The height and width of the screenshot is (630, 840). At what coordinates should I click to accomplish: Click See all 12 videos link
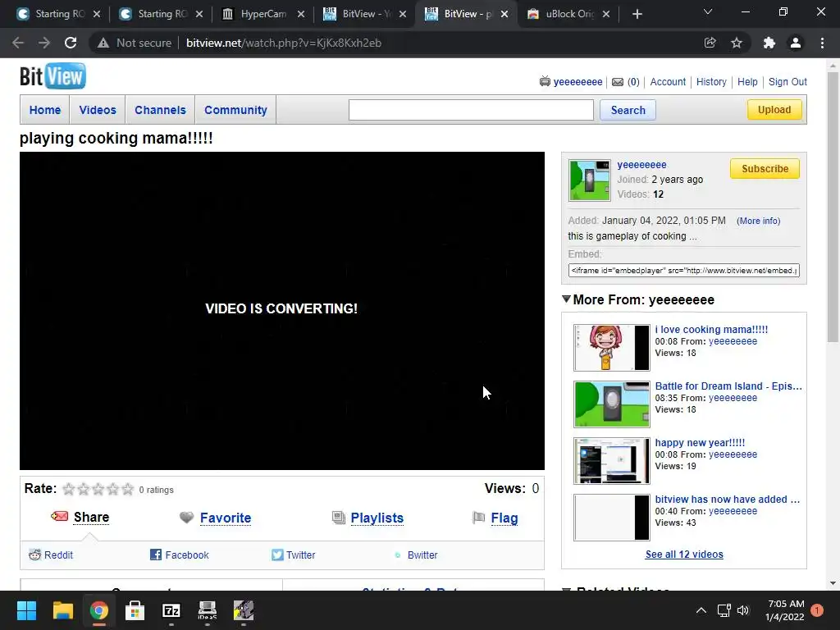tap(684, 555)
